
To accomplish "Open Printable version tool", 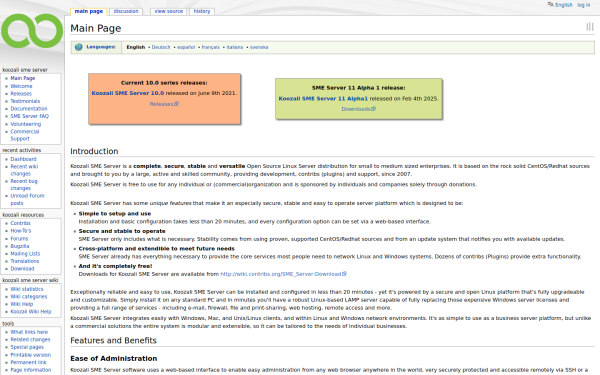I will [x=31, y=355].
